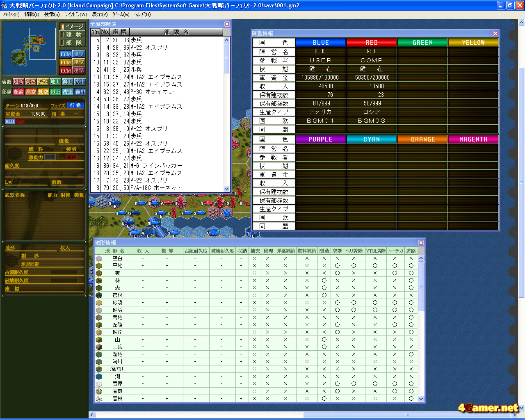Screen dimensions: 525x420
Task: Open the ファイル(F) menu
Action: 11,14
